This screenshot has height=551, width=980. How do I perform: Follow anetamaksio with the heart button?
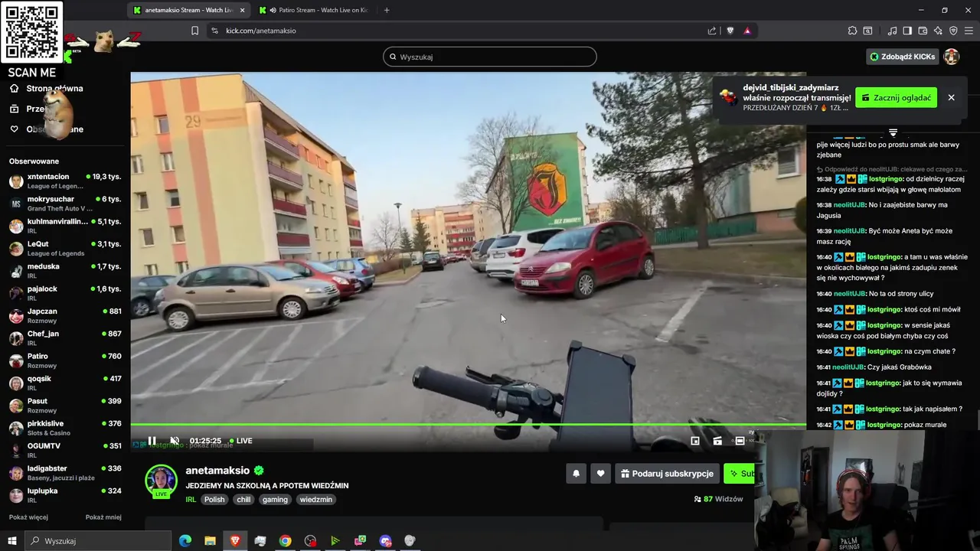click(600, 474)
